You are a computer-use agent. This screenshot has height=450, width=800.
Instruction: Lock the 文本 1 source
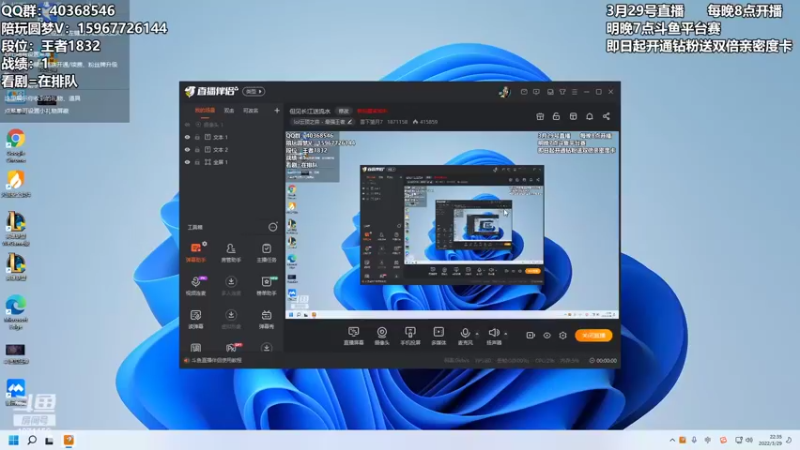click(x=197, y=137)
